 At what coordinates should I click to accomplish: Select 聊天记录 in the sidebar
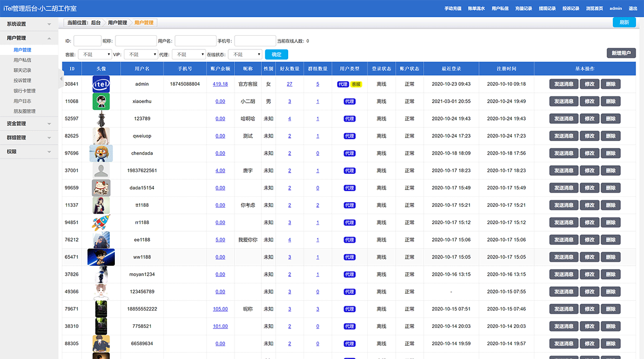pos(23,71)
